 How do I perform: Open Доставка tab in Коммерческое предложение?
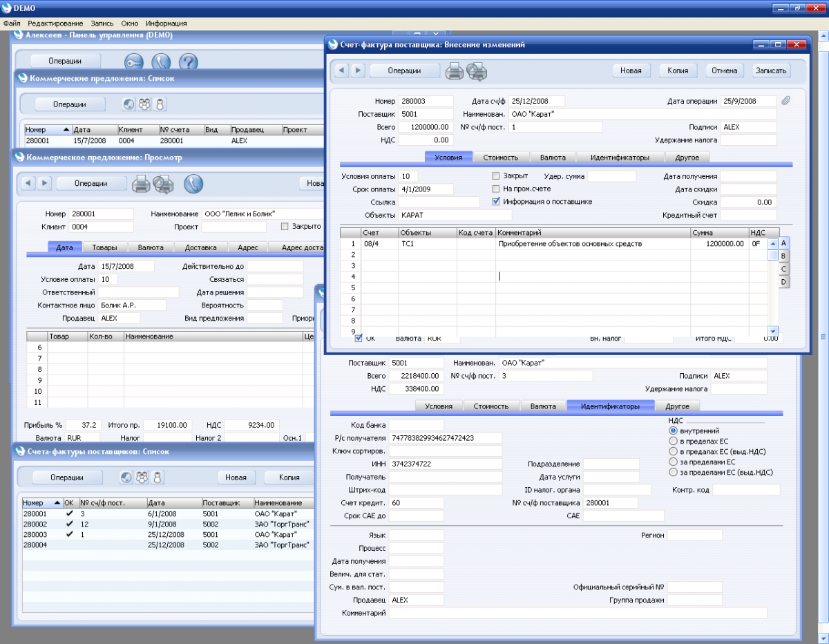click(x=201, y=247)
